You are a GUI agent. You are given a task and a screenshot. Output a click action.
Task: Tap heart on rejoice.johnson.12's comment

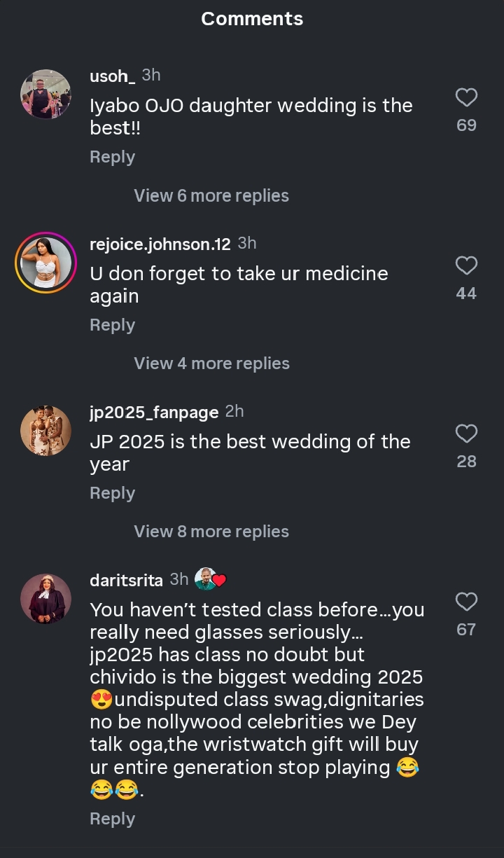466,265
